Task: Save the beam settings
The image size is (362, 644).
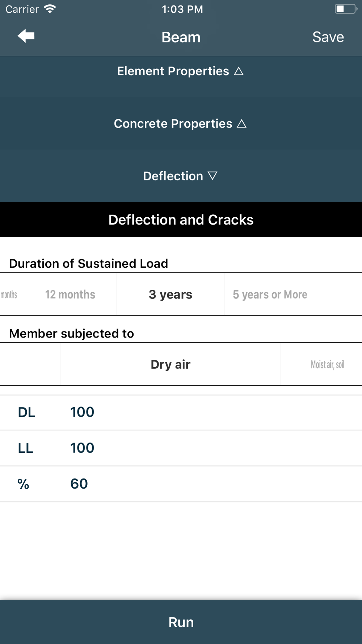Action: click(328, 37)
